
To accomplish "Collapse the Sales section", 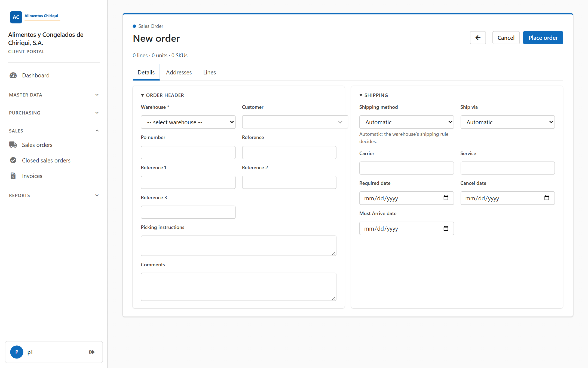I will pos(54,131).
